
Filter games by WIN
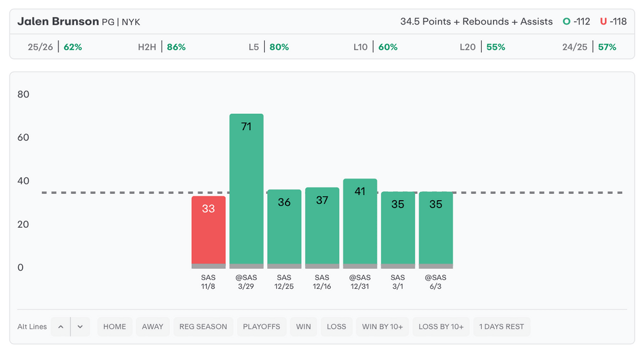304,327
